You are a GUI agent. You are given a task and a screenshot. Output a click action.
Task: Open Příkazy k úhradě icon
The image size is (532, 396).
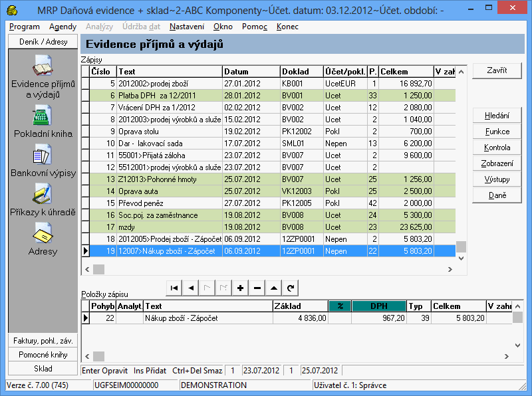coord(43,194)
